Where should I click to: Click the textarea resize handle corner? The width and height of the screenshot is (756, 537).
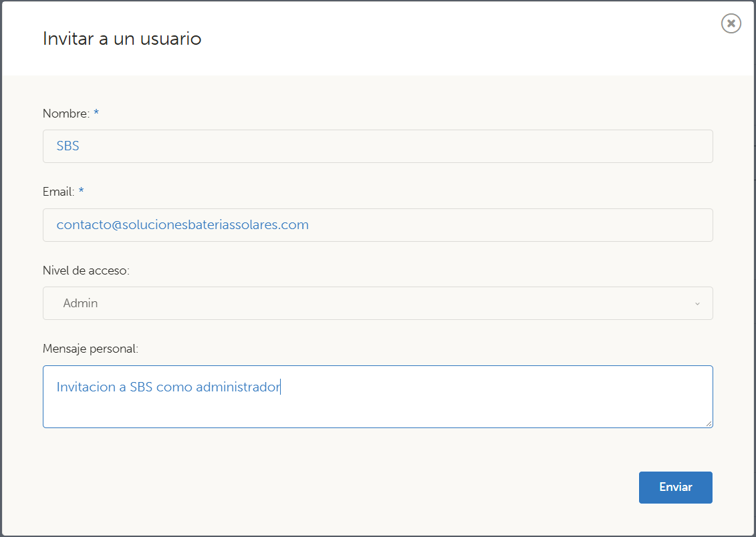[709, 424]
